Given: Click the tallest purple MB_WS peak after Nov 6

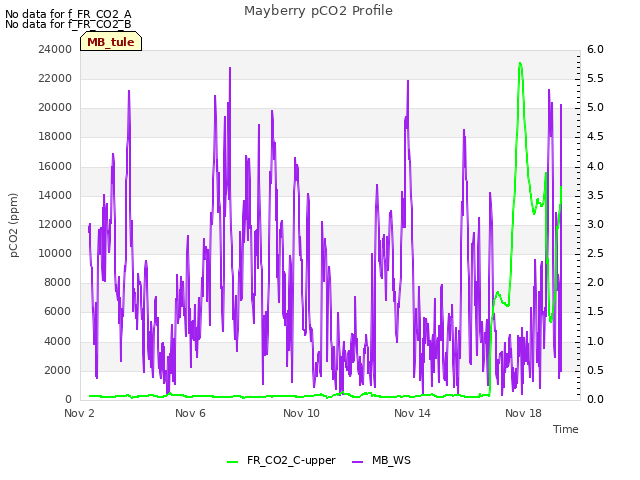Looking at the screenshot, I should [230, 68].
